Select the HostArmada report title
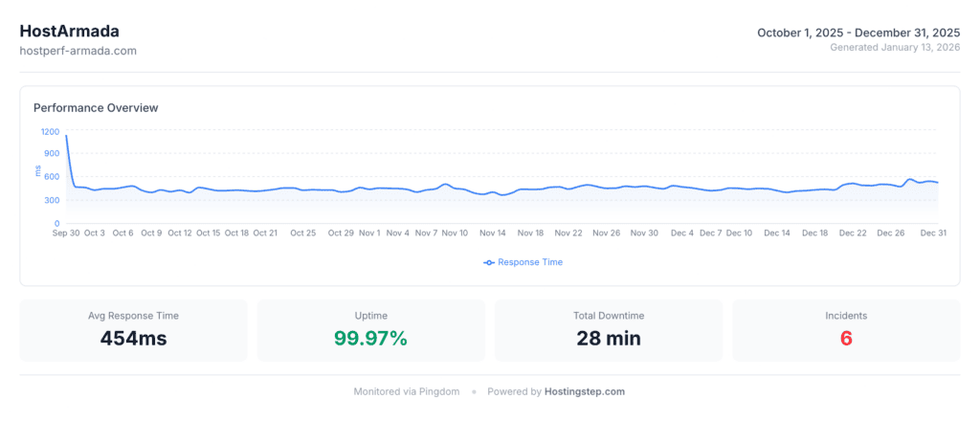Screen dimensions: 980x421 (70, 32)
